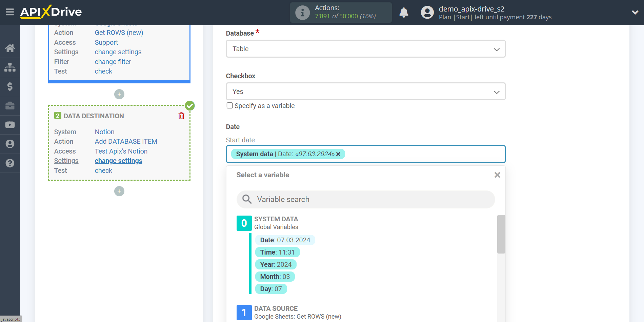The width and height of the screenshot is (644, 322).
Task: Toggle Specify as a variable checkbox
Action: click(230, 105)
